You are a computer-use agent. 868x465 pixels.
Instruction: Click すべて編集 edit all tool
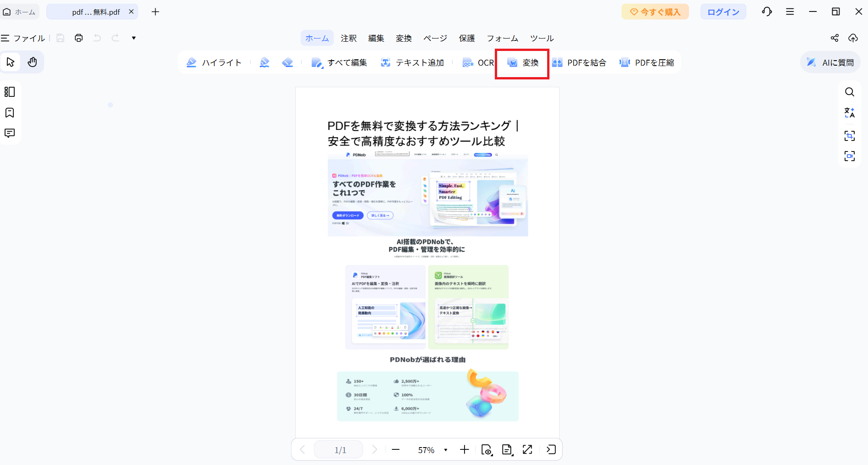pos(339,62)
